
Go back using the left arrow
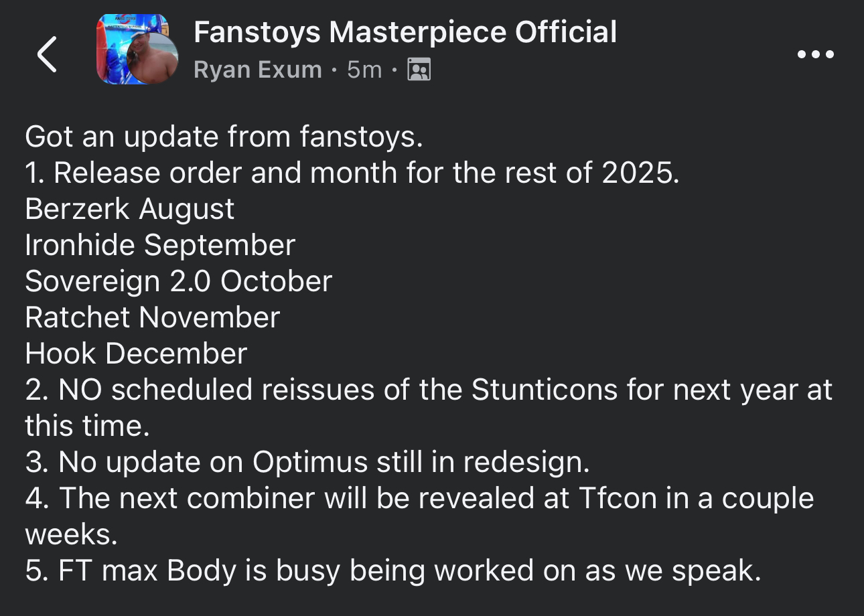click(47, 54)
